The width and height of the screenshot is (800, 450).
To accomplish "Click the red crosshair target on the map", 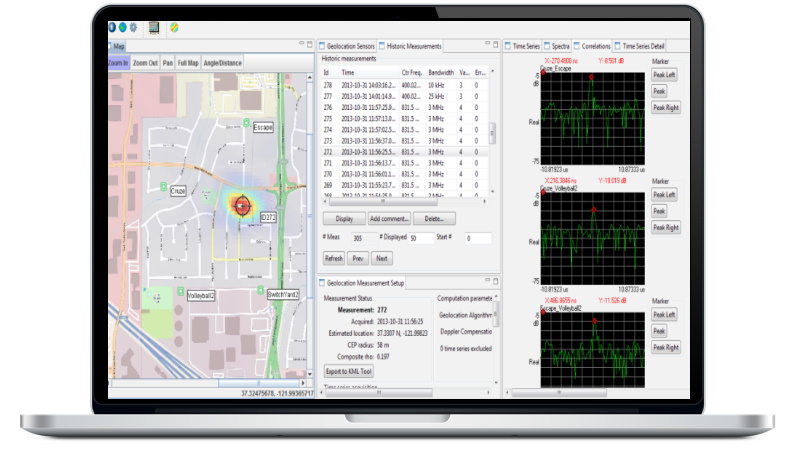I will [x=241, y=205].
